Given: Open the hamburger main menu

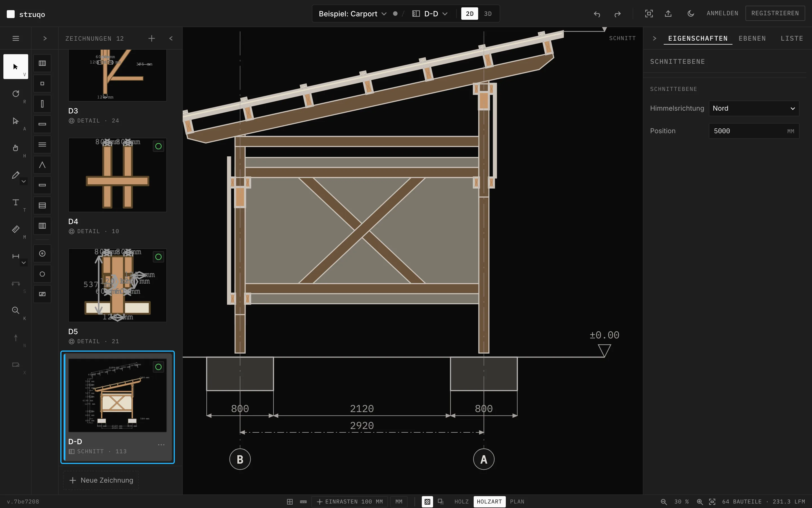Looking at the screenshot, I should [x=16, y=38].
